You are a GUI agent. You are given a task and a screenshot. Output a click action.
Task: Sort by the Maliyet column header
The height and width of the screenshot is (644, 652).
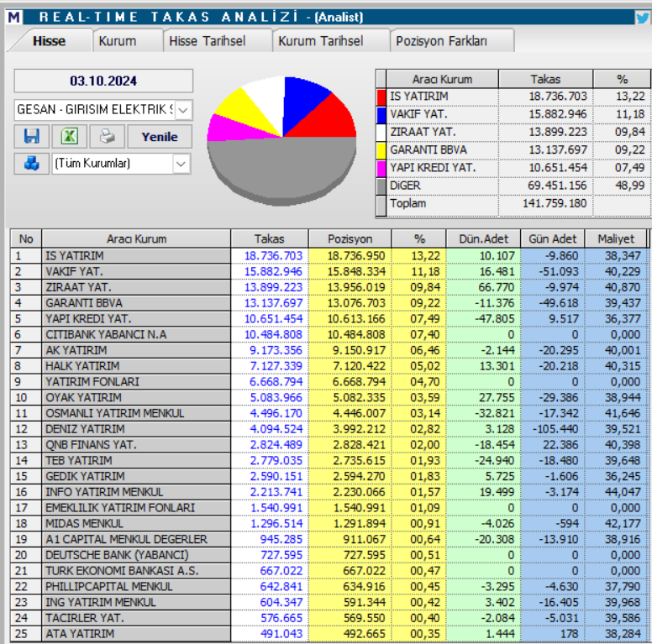[616, 239]
